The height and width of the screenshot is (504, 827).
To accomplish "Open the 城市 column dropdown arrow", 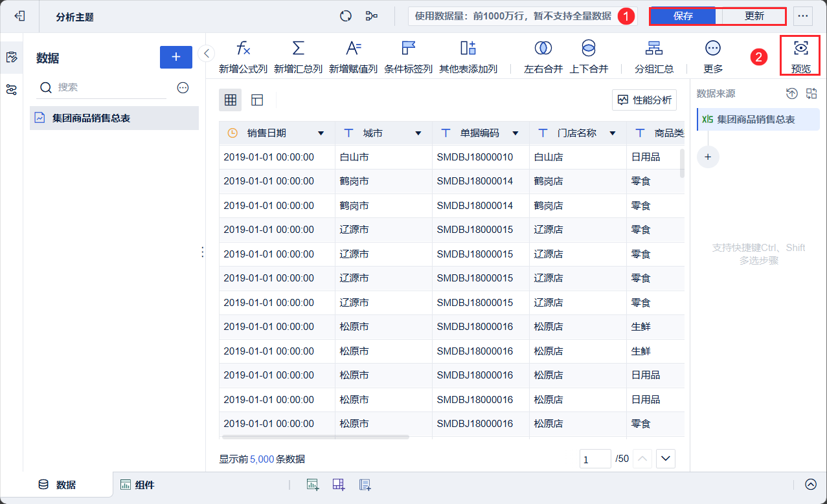I will [418, 133].
